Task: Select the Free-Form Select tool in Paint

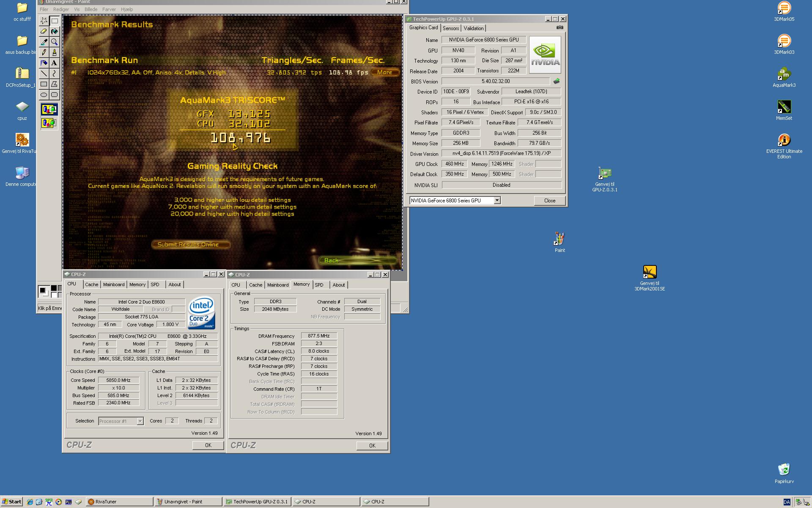Action: coord(44,21)
